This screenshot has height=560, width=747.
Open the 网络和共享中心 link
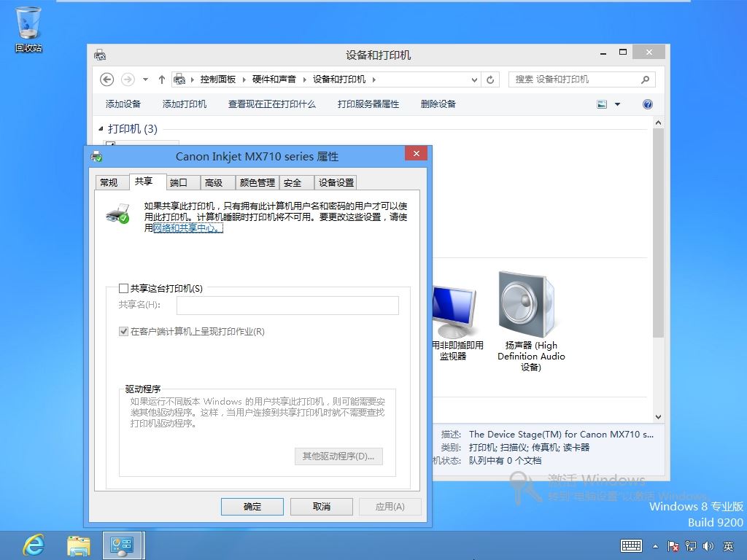187,228
